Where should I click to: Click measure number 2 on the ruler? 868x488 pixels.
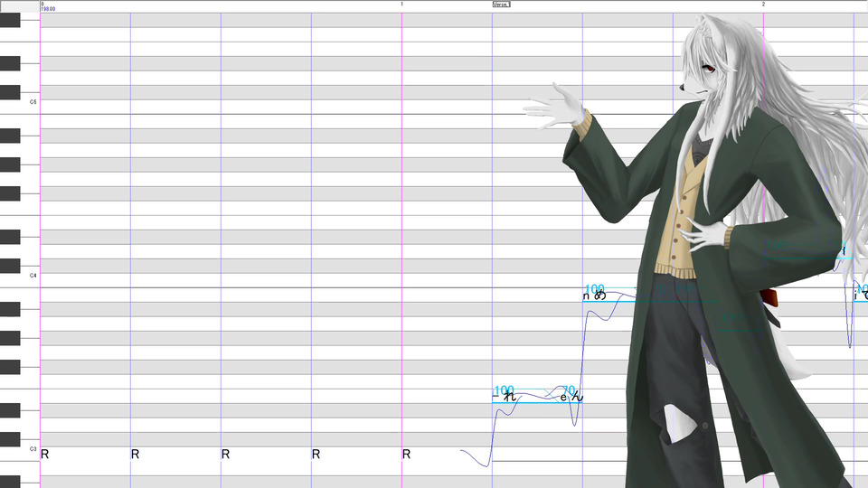pos(763,4)
